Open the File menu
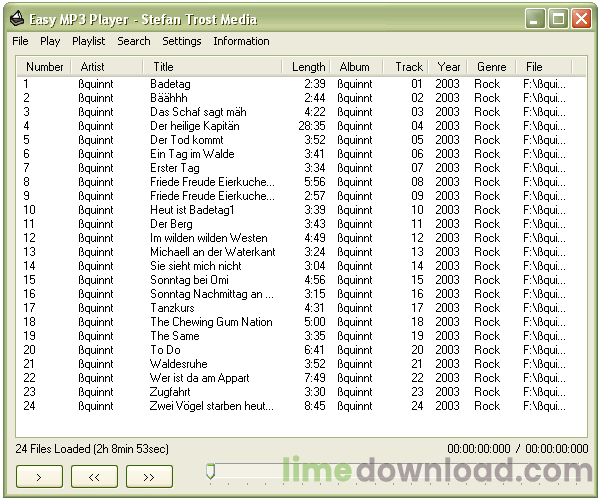This screenshot has width=600, height=501. (x=20, y=41)
